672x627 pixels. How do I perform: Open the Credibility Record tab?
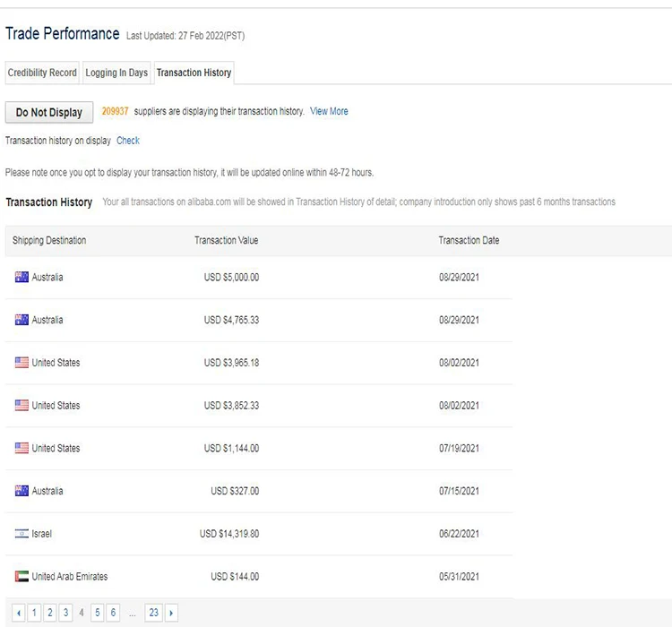(x=42, y=73)
